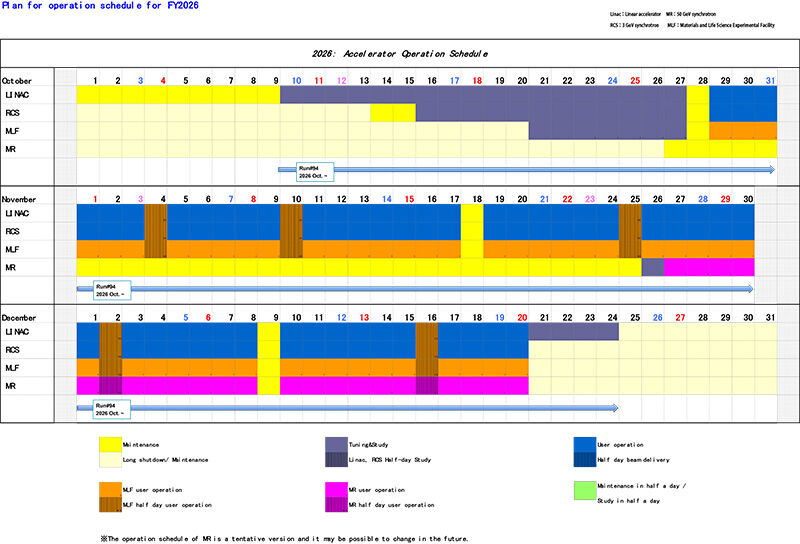Select the MR half day user operation swatch
This screenshot has width=800, height=544.
pos(336,505)
